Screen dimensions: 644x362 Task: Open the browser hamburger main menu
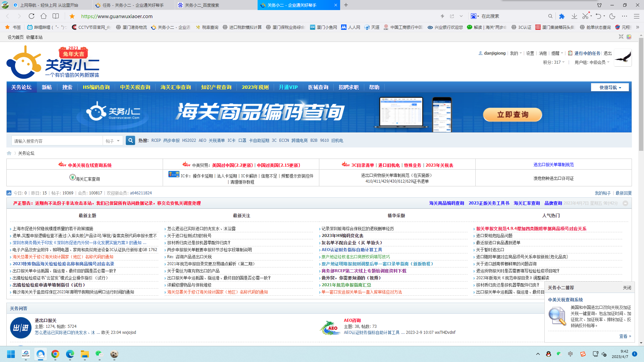[636, 16]
